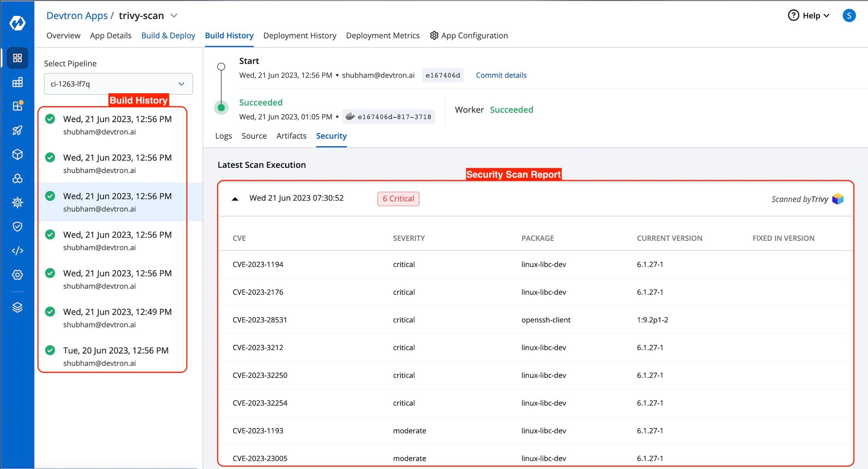Click the openssh-client package cell
Image resolution: width=868 pixels, height=469 pixels.
pos(546,320)
